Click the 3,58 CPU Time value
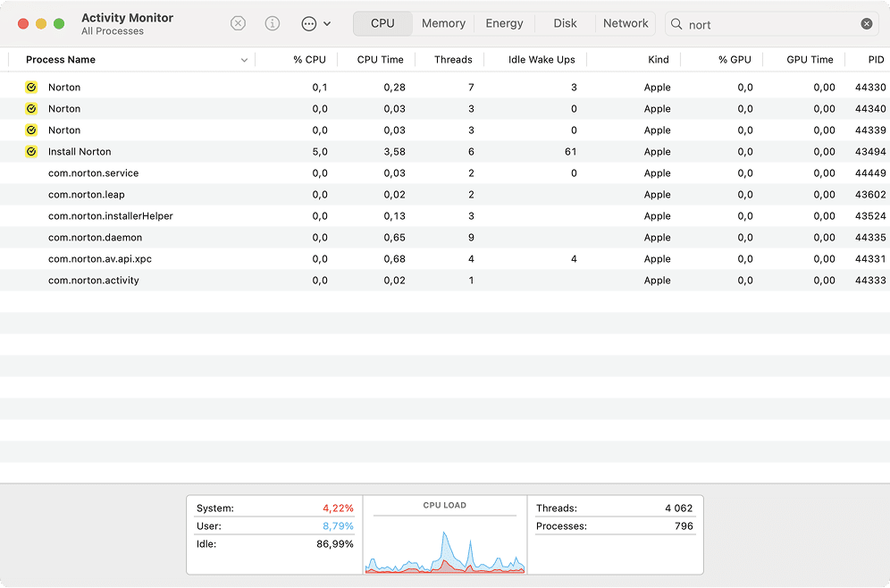This screenshot has height=588, width=890. click(394, 152)
